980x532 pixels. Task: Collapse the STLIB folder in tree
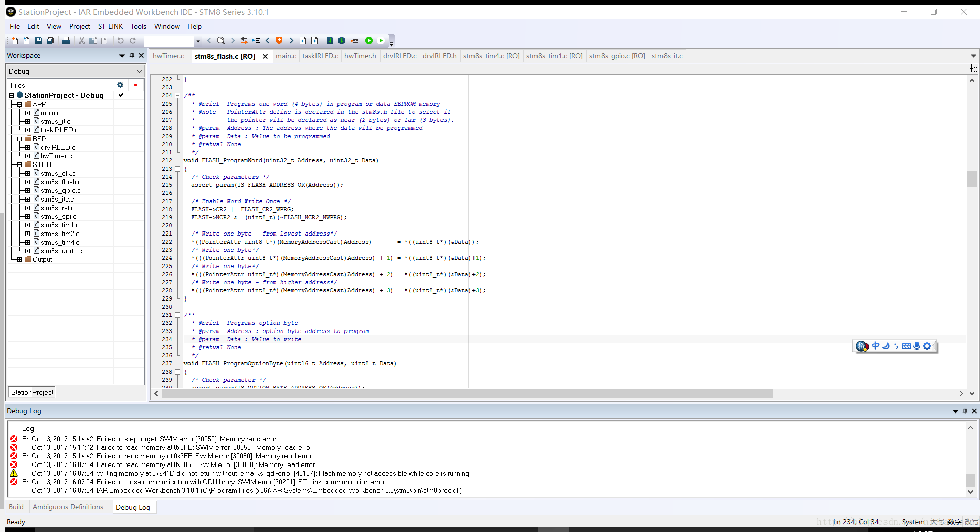click(19, 164)
